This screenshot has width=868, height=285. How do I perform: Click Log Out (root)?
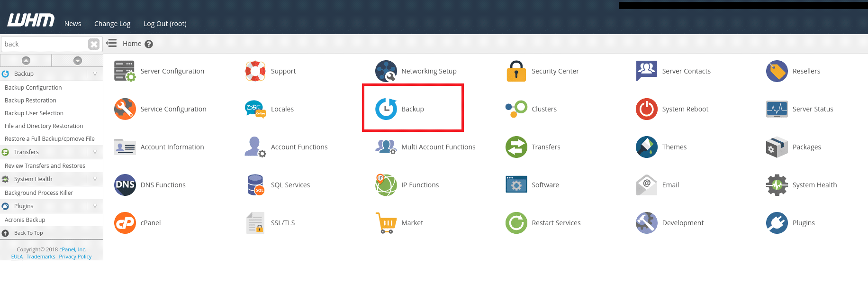tap(165, 24)
